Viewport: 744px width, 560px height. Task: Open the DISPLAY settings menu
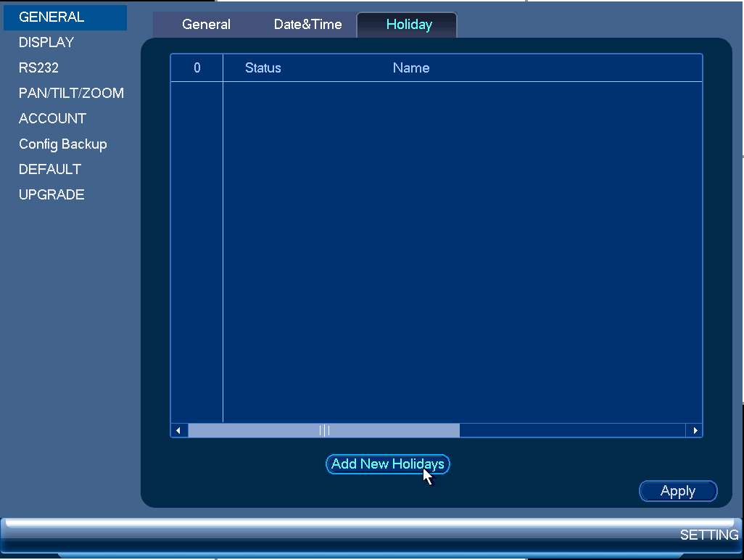point(46,42)
